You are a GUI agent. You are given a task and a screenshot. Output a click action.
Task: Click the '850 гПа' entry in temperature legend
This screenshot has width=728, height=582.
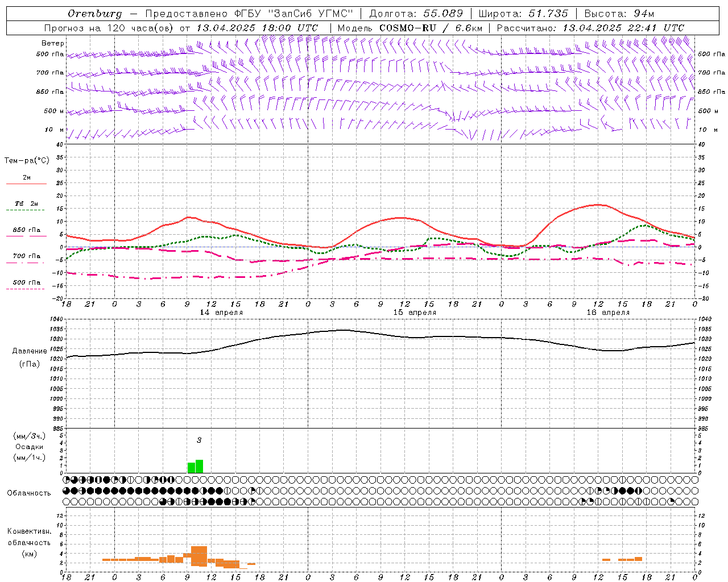27,230
